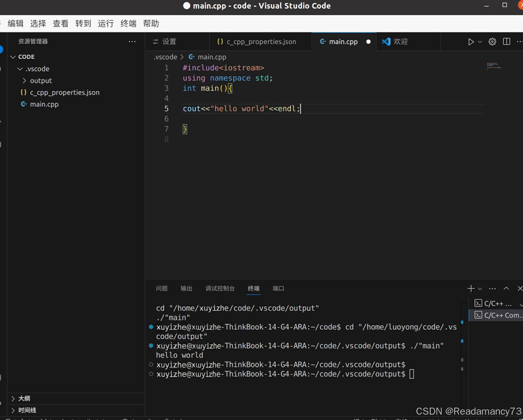
Task: Kill the terminal panel via X icon
Action: point(520,288)
